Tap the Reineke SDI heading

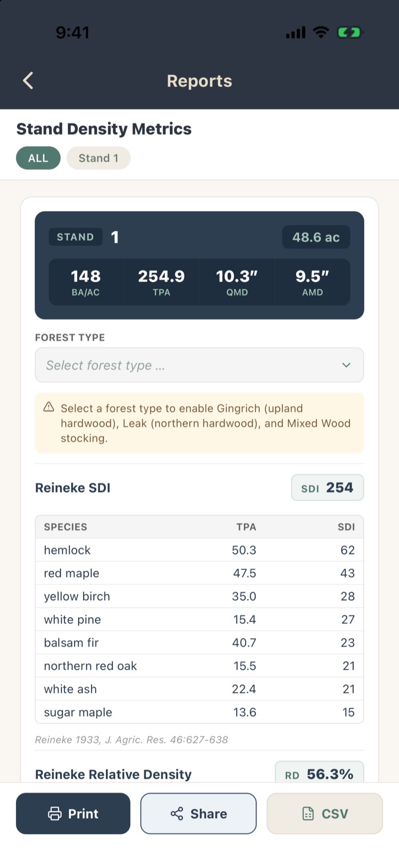[73, 488]
